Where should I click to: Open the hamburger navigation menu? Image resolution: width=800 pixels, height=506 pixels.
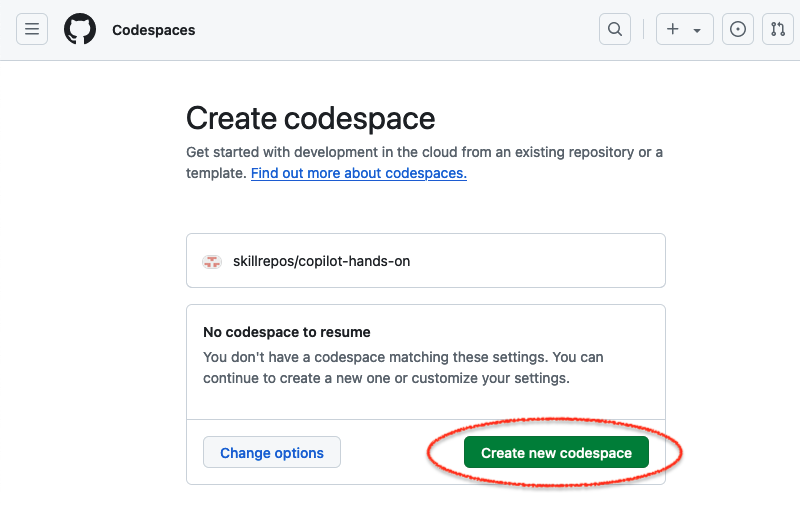pyautogui.click(x=32, y=29)
